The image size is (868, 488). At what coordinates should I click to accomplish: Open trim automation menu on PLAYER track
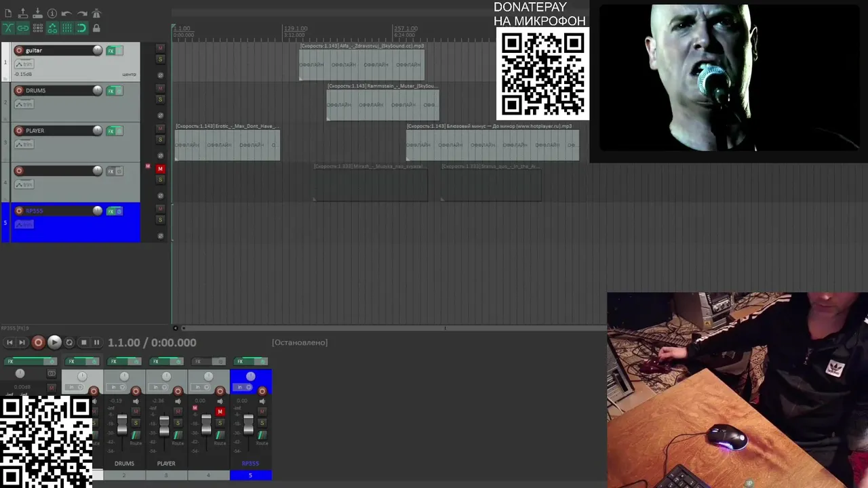tap(24, 144)
